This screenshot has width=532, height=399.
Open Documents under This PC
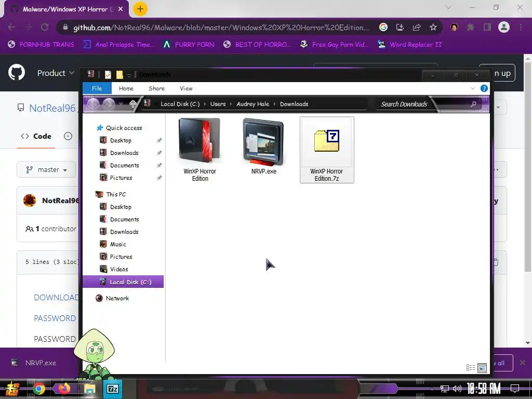pos(124,219)
